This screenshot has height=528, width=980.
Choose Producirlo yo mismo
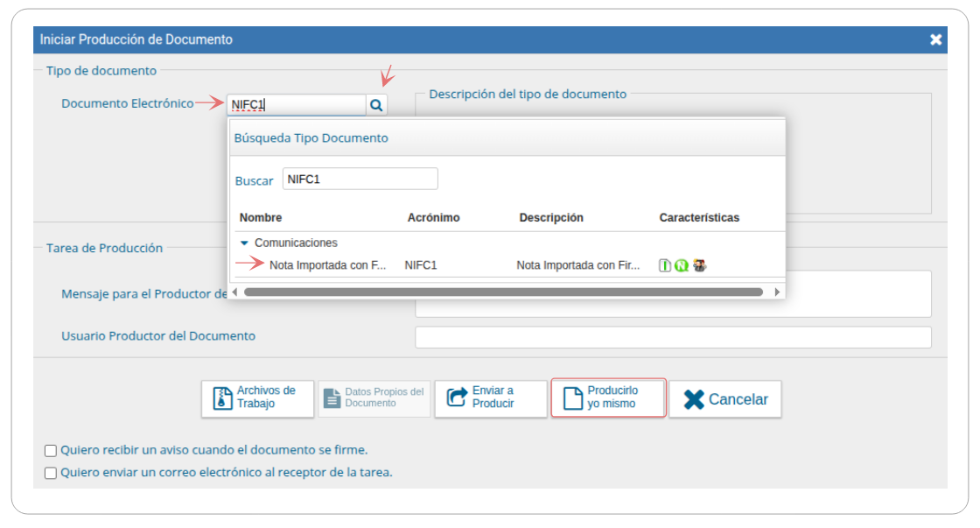click(x=608, y=398)
